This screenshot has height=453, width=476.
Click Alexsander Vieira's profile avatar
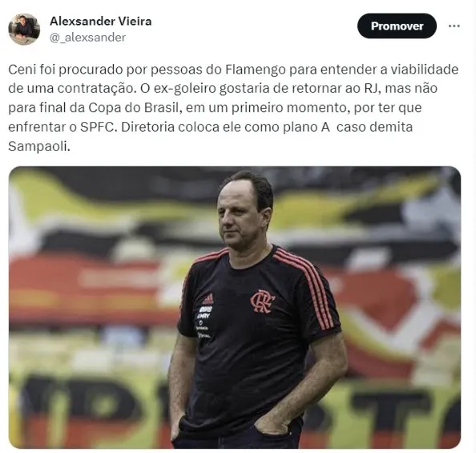point(24,29)
